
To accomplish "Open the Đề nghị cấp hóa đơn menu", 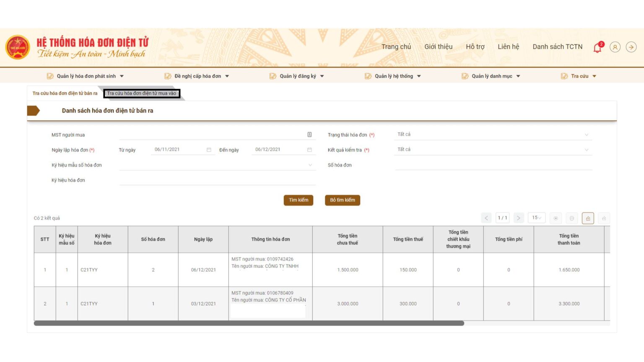I will (197, 76).
